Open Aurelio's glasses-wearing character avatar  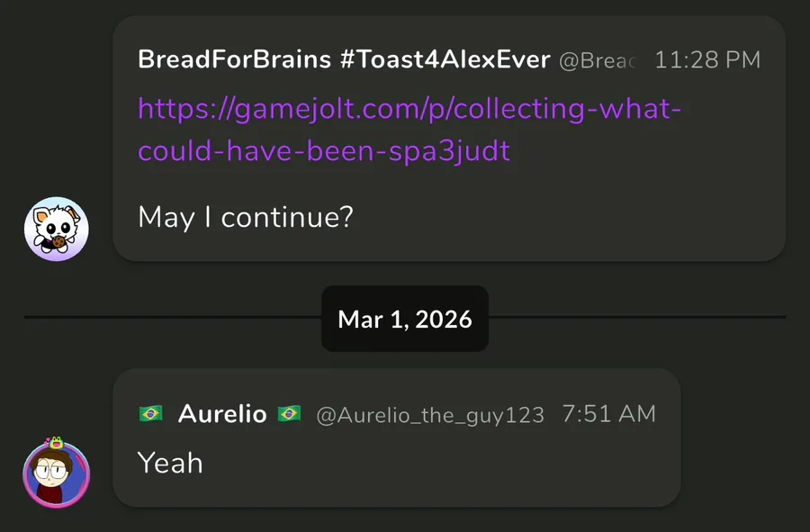pyautogui.click(x=56, y=475)
